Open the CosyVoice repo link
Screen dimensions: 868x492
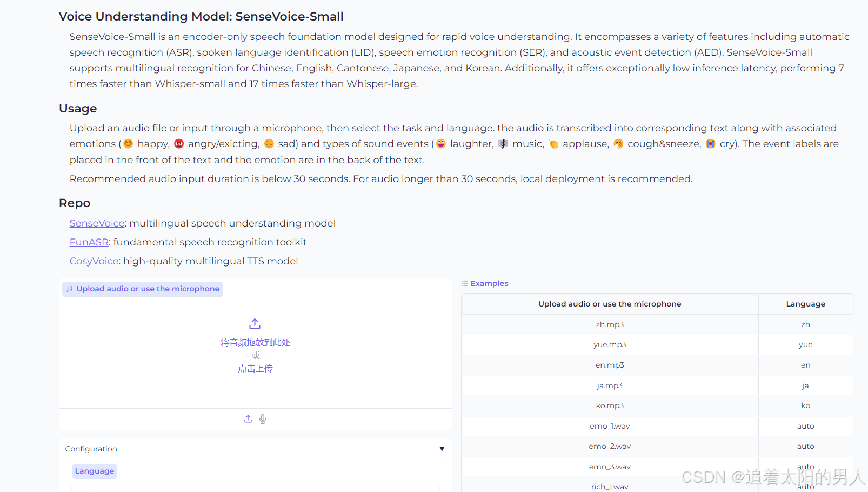click(94, 261)
